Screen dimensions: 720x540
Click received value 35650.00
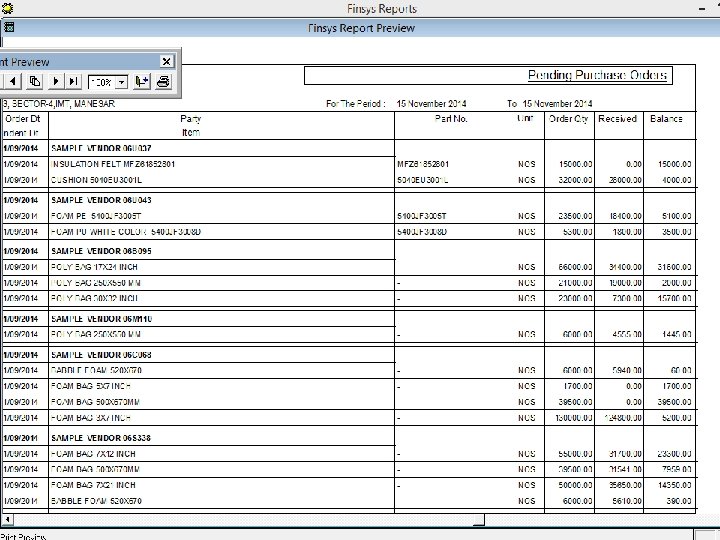coord(625,485)
